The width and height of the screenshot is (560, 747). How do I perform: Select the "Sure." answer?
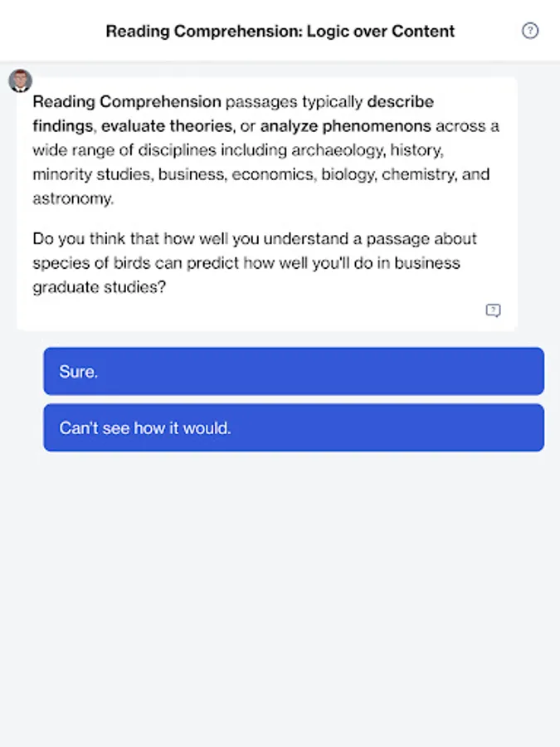click(294, 371)
